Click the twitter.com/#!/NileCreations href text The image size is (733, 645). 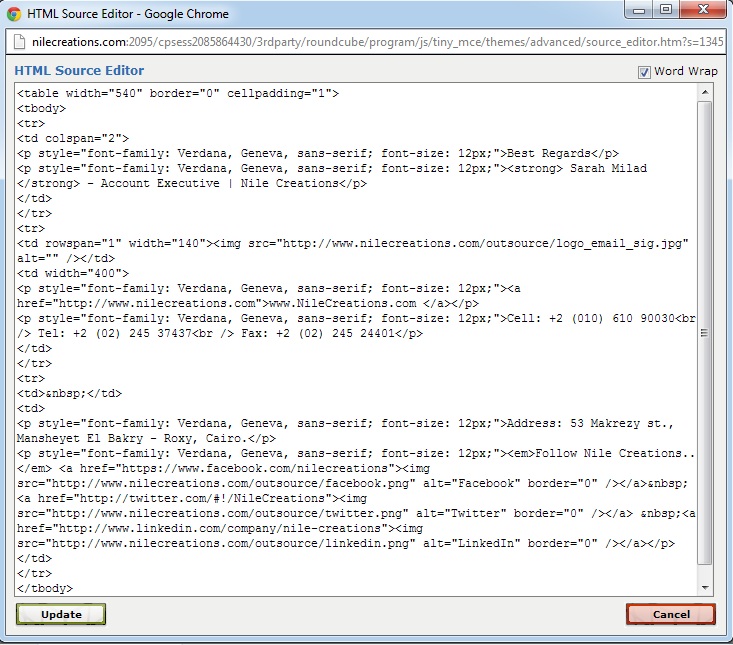(202, 498)
